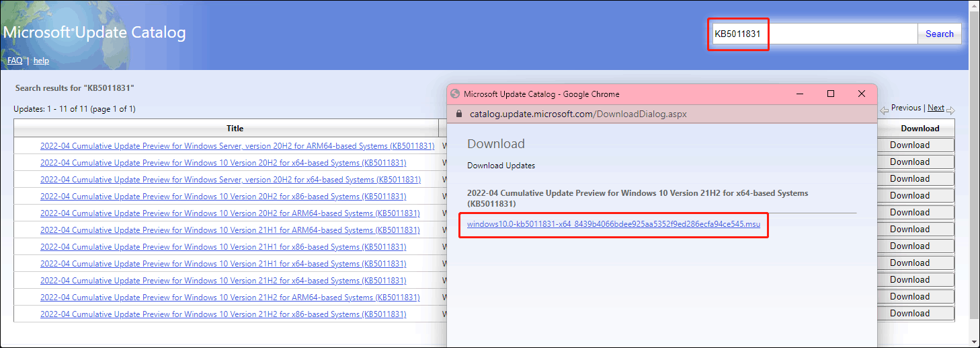Open Windows Server 20H2 ARM64 update link
The height and width of the screenshot is (348, 980).
[237, 145]
